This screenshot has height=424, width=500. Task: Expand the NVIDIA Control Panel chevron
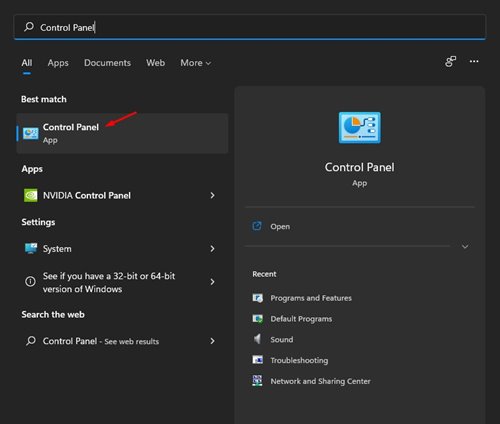[212, 195]
